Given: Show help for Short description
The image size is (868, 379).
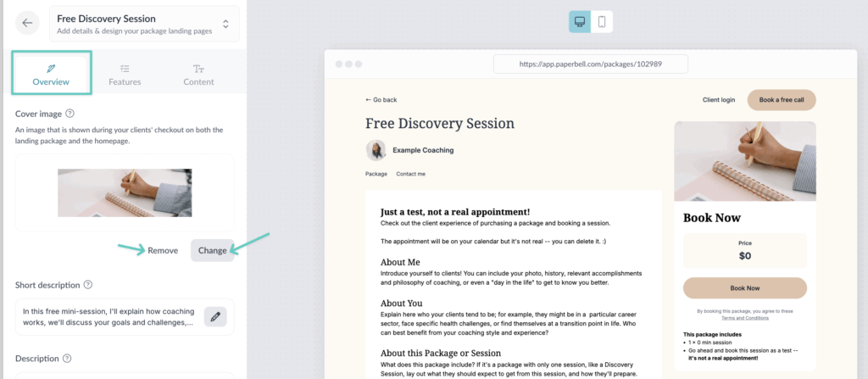Looking at the screenshot, I should pos(88,285).
